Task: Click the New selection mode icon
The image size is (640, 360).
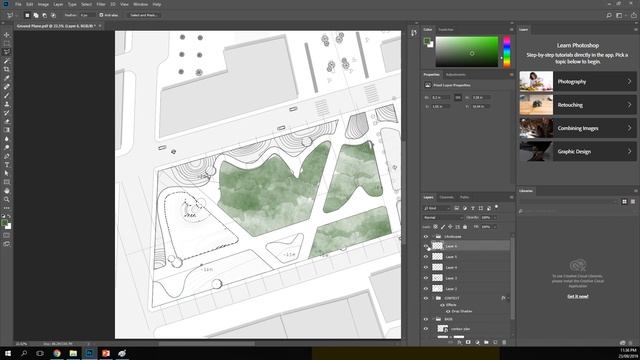Action: 27,15
